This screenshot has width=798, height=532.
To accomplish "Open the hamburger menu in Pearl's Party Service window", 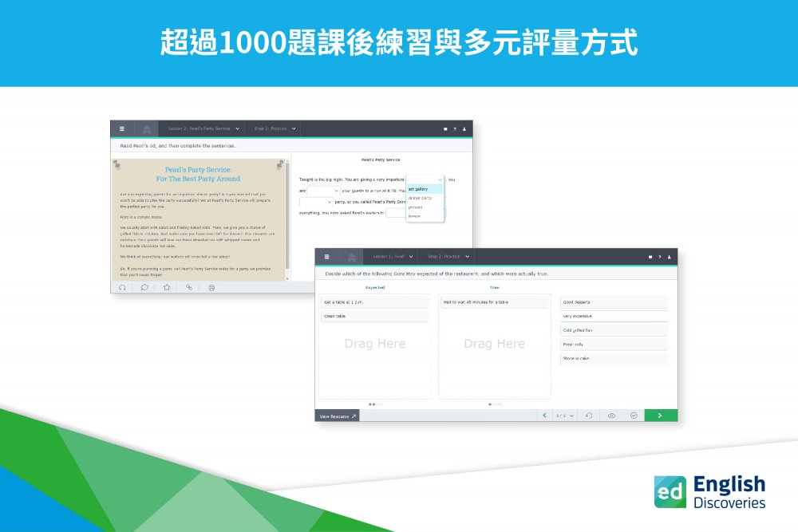I will coord(122,128).
